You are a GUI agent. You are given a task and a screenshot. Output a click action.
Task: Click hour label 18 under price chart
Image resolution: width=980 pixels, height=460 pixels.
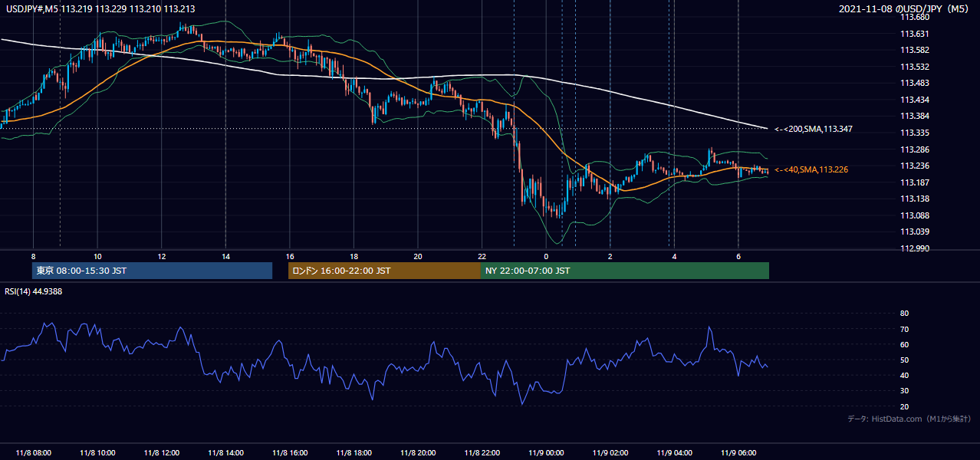(x=354, y=256)
